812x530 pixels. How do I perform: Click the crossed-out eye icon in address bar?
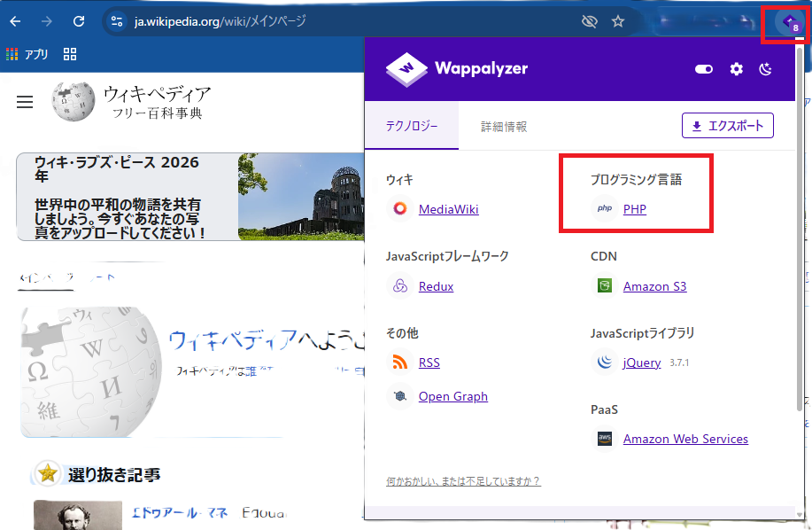point(590,21)
